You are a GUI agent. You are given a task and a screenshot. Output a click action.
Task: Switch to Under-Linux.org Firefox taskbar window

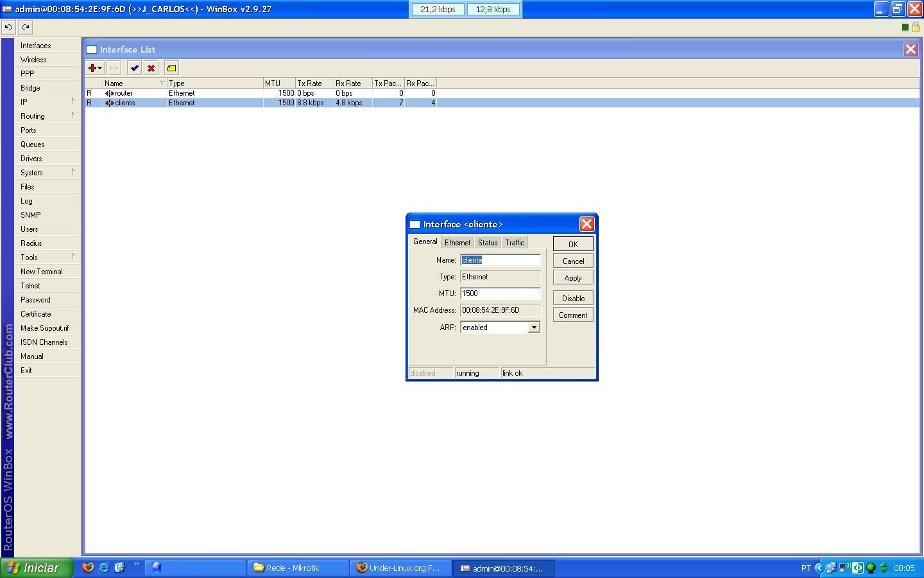tap(400, 568)
